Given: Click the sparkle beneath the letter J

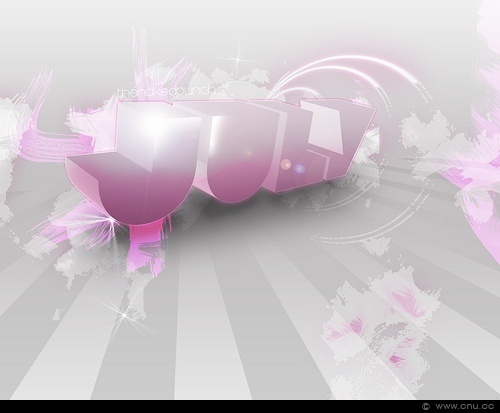Looking at the screenshot, I should coord(111,220).
